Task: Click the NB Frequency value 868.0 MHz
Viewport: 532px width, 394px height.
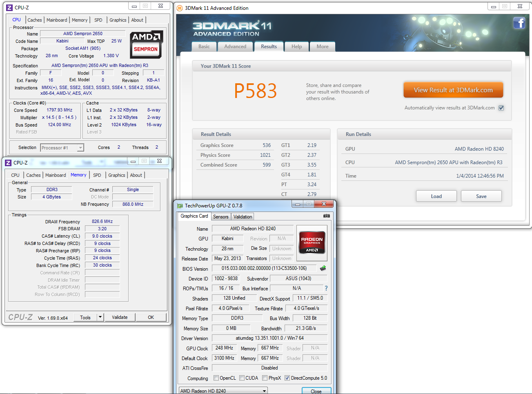Action: [133, 204]
